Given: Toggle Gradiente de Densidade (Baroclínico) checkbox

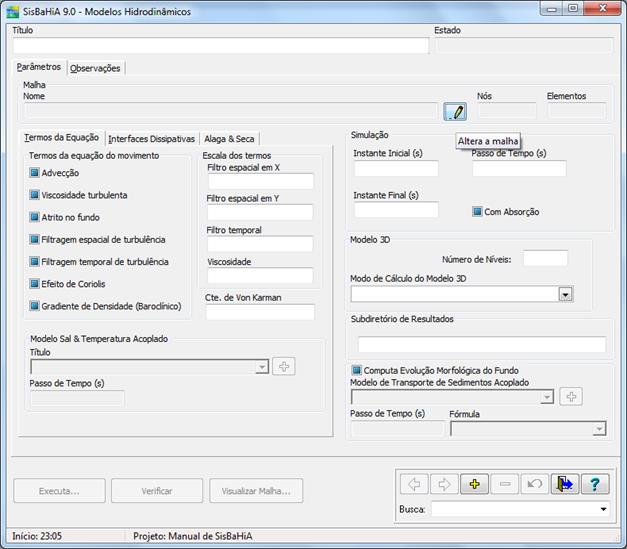Looking at the screenshot, I should [x=34, y=306].
